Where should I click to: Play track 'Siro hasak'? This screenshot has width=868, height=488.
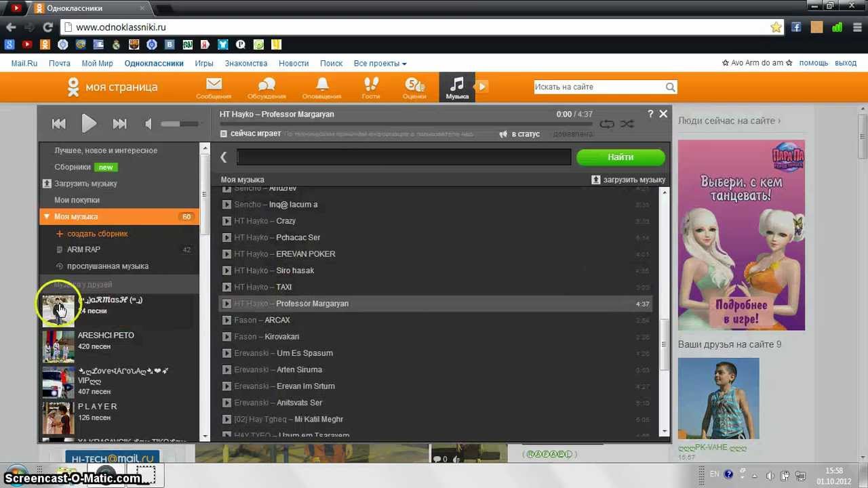226,270
